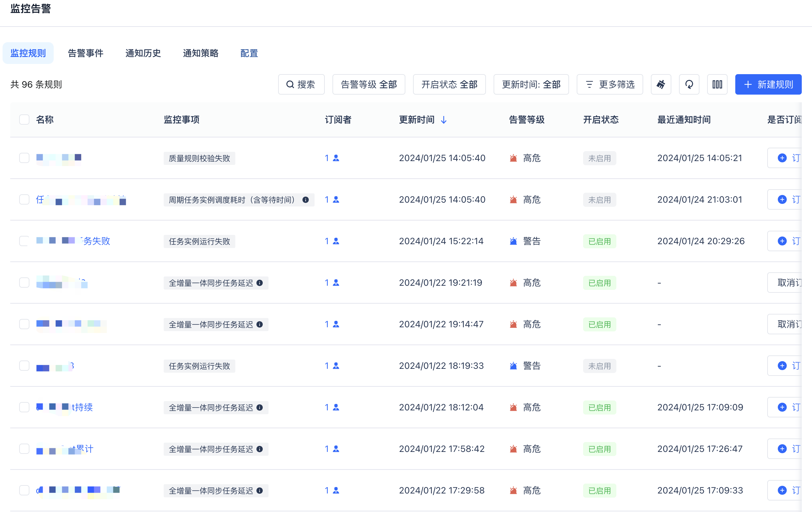Screen dimensions: 812x512
Task: Open the 更多筛选 filter button
Action: coord(609,84)
